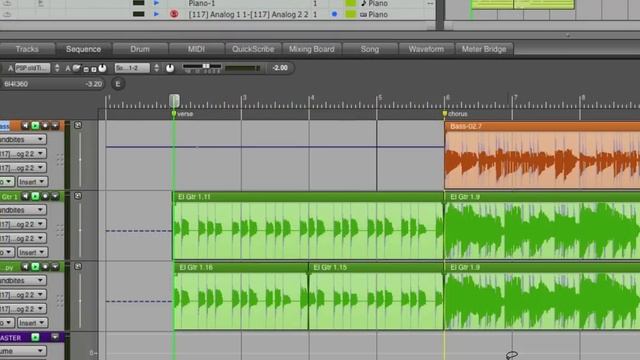The height and width of the screenshot is (360, 640).
Task: Record-arm the Gtr 1 track
Action: [x=45, y=196]
